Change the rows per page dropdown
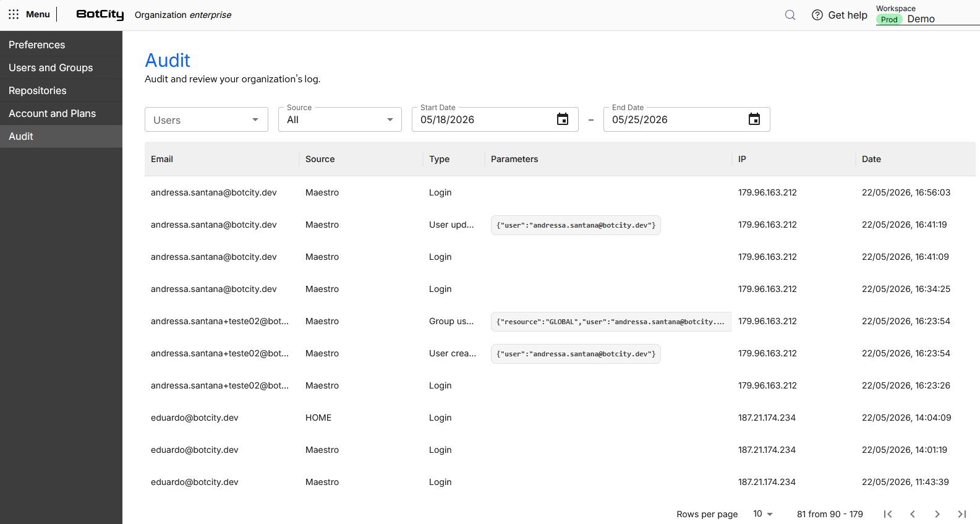The height and width of the screenshot is (524, 980). [763, 514]
